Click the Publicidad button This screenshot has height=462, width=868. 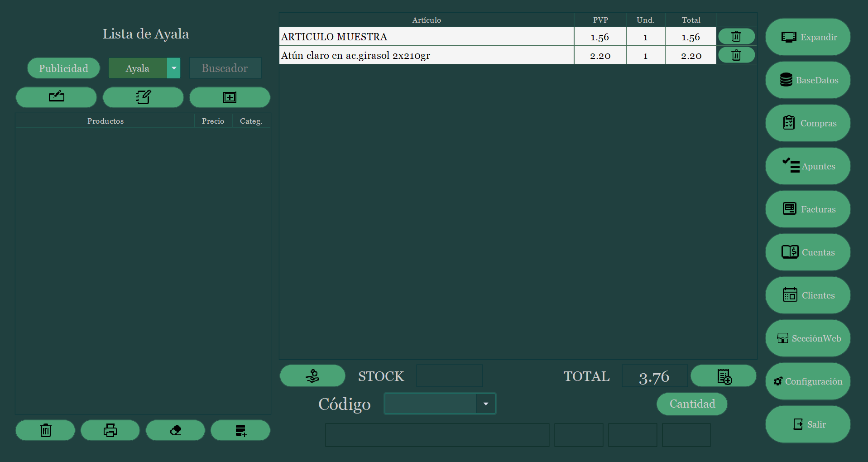tap(63, 68)
